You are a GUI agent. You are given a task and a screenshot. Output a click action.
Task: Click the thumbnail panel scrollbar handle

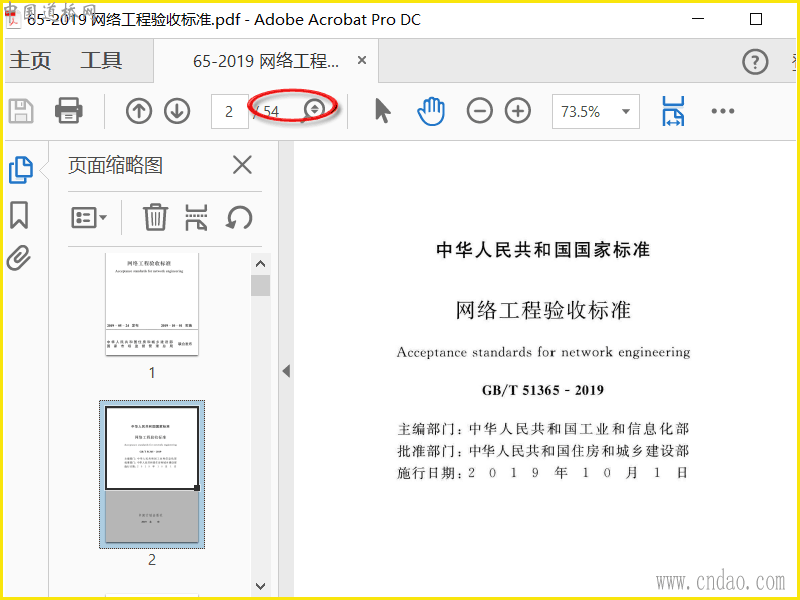pos(261,286)
